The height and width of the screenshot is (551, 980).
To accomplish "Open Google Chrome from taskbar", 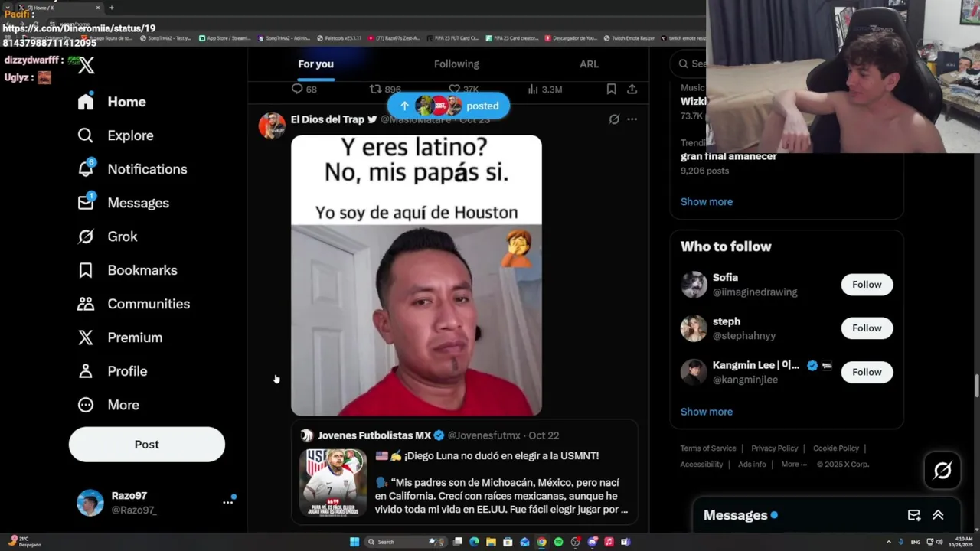I will click(541, 542).
